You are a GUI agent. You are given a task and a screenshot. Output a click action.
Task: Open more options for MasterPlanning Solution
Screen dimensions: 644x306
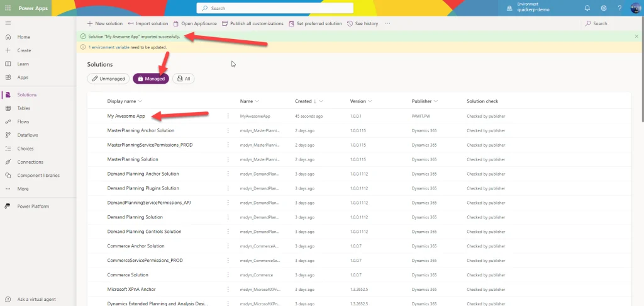point(228,159)
